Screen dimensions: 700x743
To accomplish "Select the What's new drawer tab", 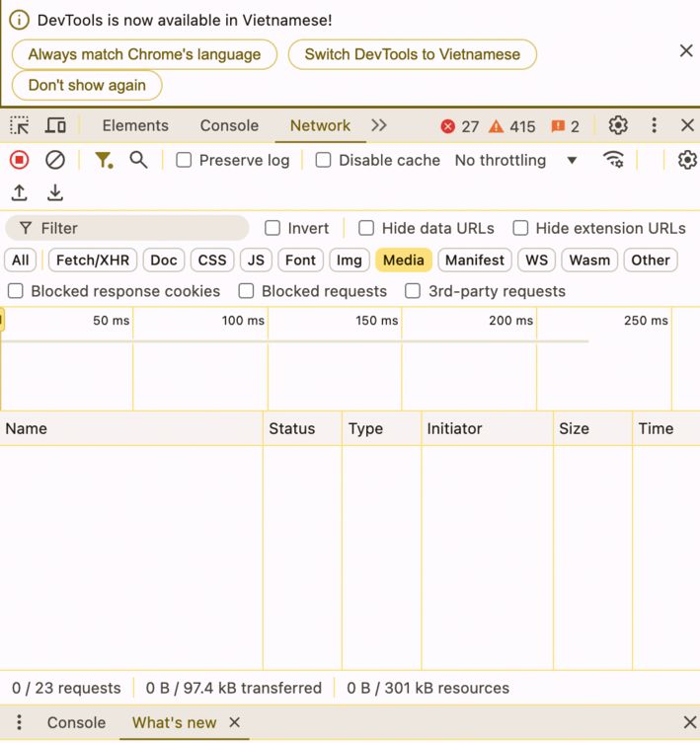I will [x=174, y=722].
